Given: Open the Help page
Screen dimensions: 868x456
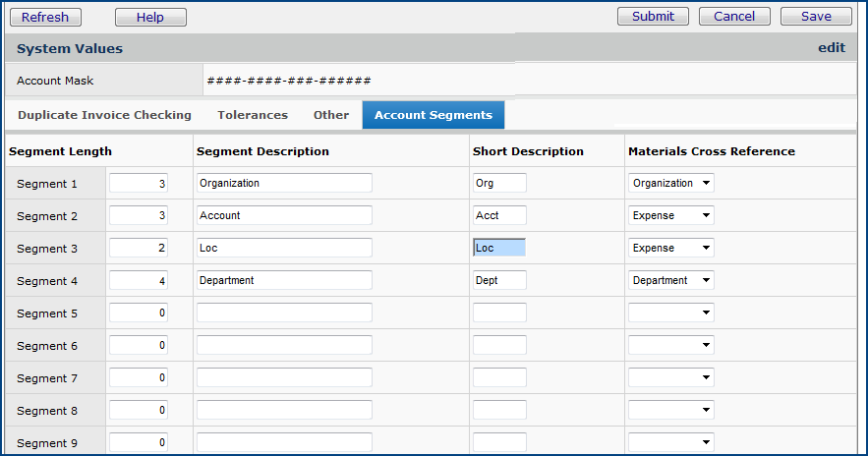Looking at the screenshot, I should point(150,17).
